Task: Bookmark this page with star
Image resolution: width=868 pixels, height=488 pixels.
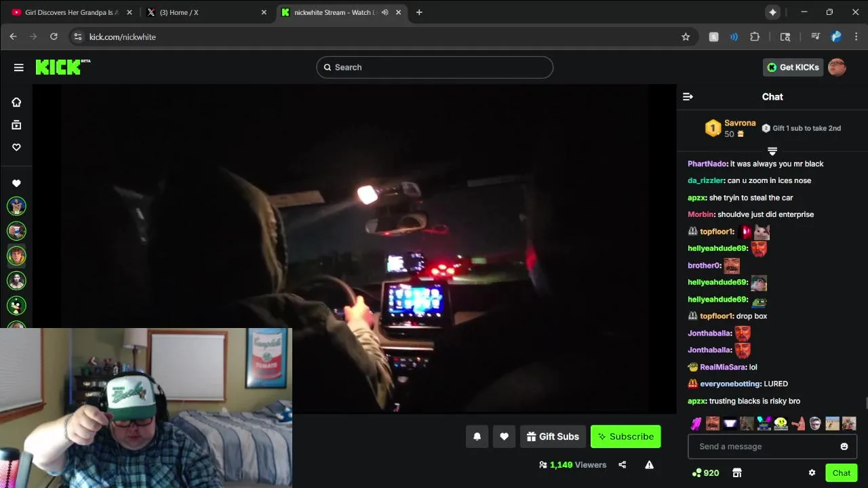Action: click(686, 37)
